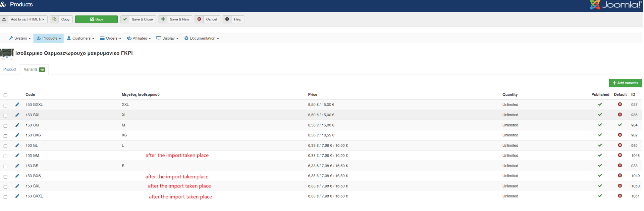Unpublish variant ID 936 via green check
The image size is (644, 211).
click(600, 115)
